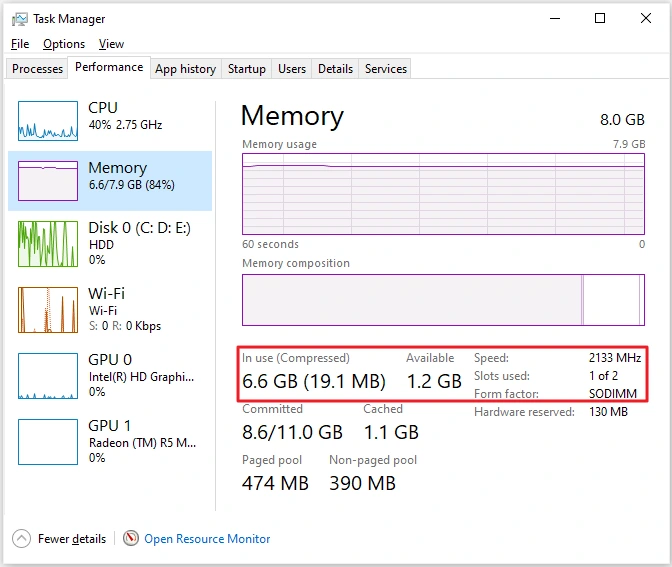The width and height of the screenshot is (672, 567).
Task: Select the Disk 0 activity graph thumbnail
Action: tap(48, 244)
